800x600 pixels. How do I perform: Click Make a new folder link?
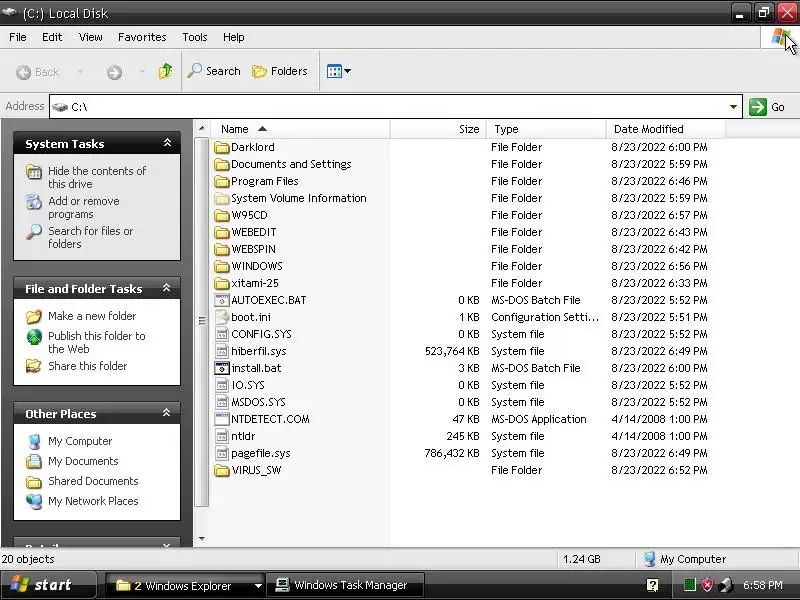click(x=92, y=316)
